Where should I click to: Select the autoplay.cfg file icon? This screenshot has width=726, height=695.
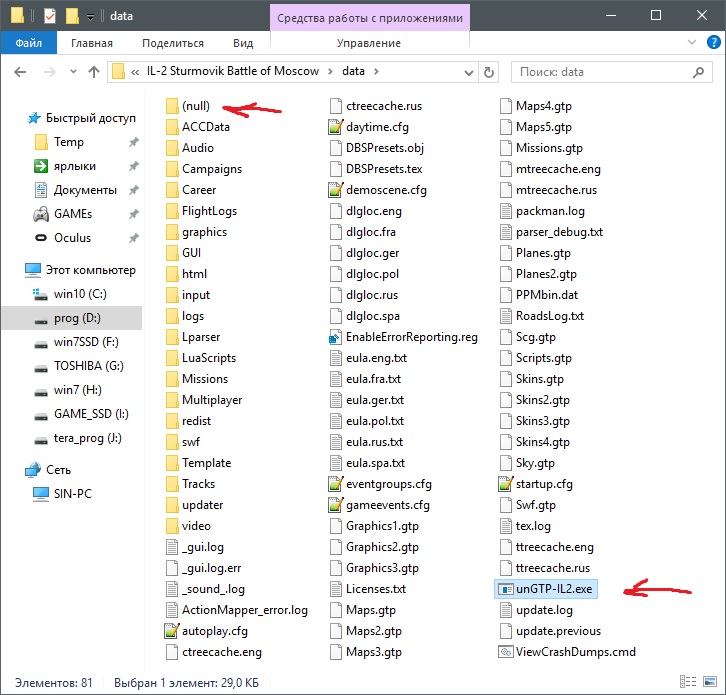(x=172, y=631)
